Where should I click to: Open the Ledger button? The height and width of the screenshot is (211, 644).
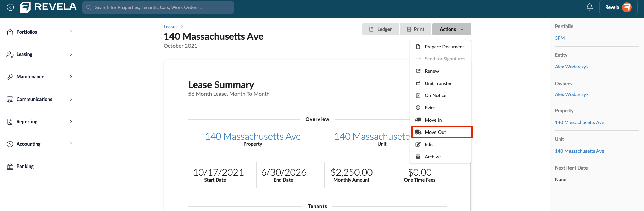[x=380, y=29]
